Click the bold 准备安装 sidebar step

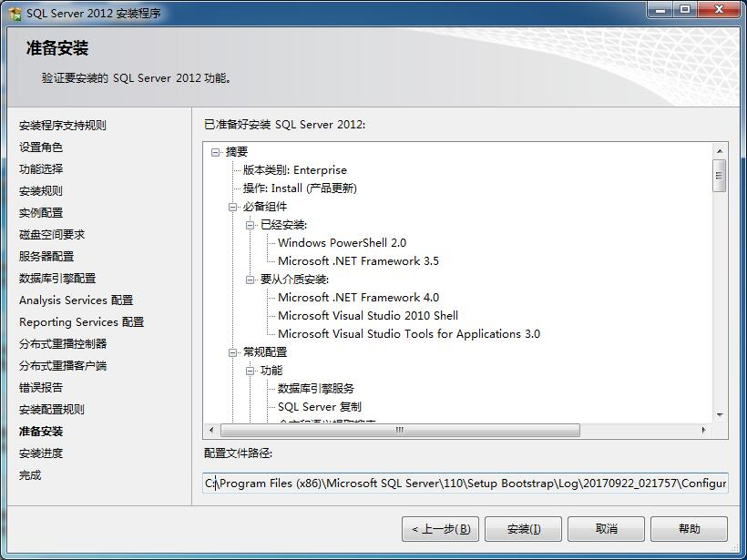[x=41, y=432]
